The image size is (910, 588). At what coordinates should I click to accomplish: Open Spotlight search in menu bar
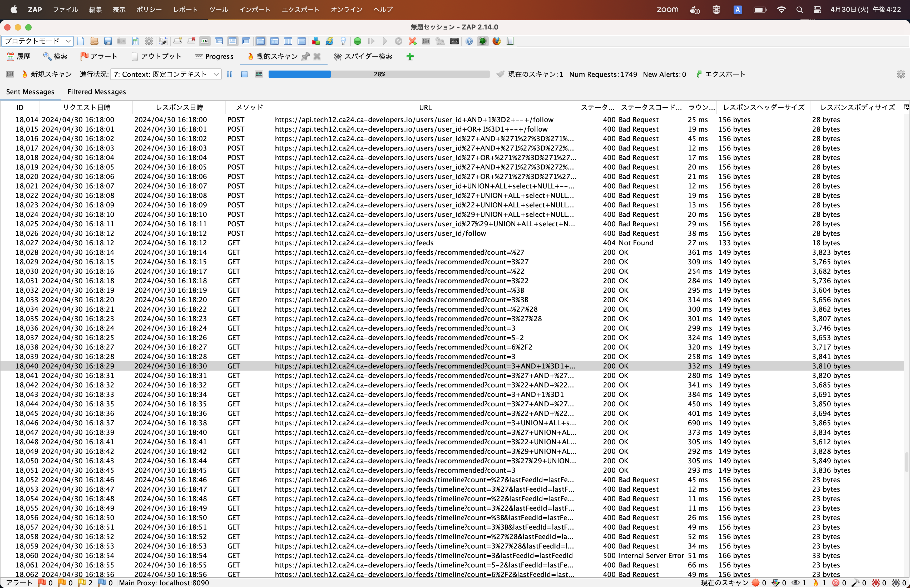[x=800, y=9]
